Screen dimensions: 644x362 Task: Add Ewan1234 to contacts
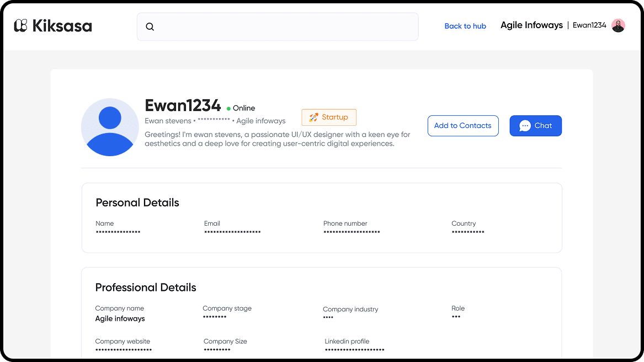point(463,126)
